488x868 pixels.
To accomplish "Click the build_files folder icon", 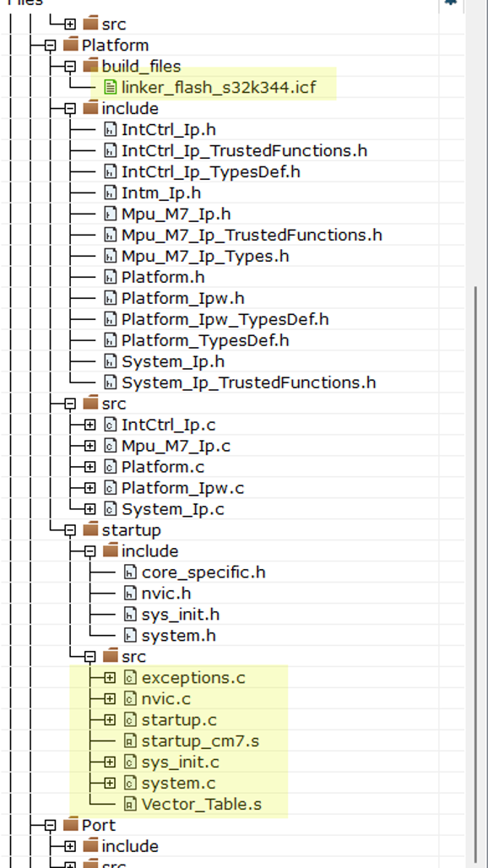I will tap(90, 65).
